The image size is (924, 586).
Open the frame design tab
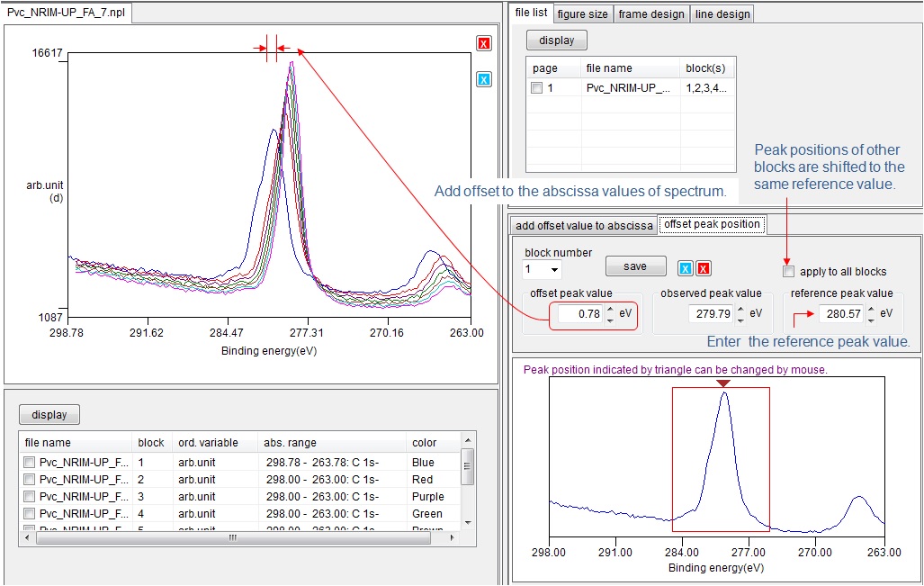coord(651,14)
